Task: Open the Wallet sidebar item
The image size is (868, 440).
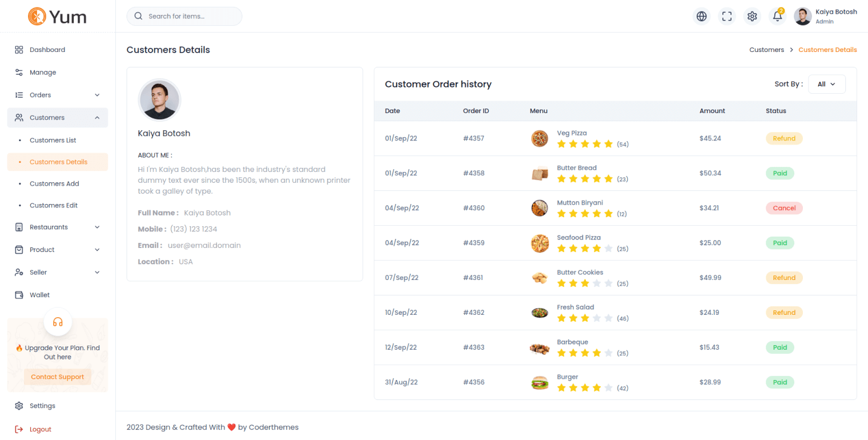Action: click(x=39, y=295)
